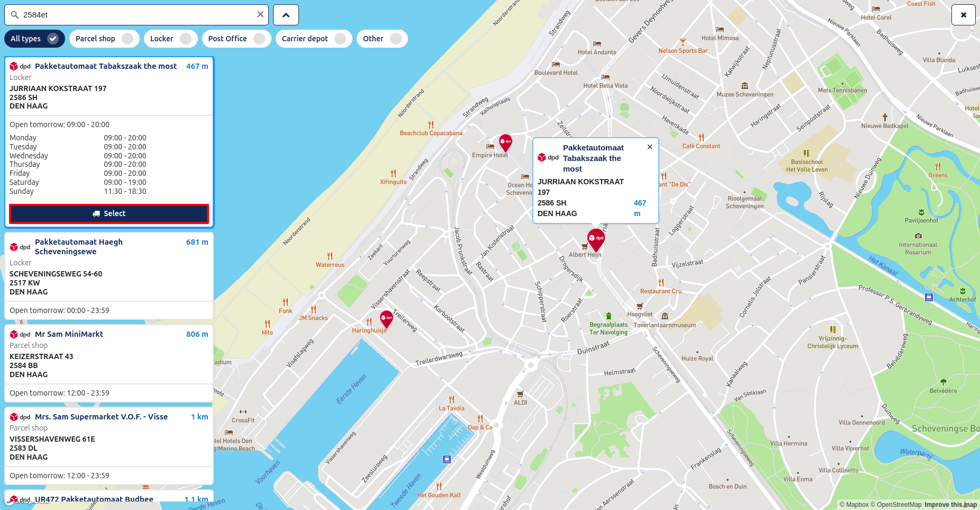The height and width of the screenshot is (510, 980).
Task: Enable the Post Office filter
Action: coord(237,39)
